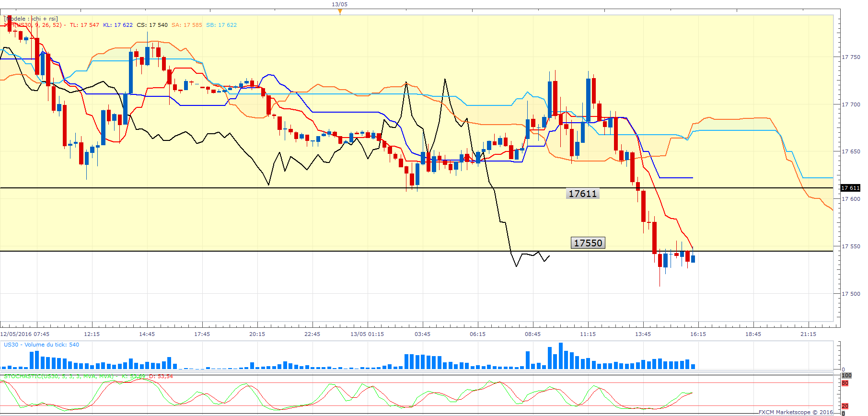Screen dimensions: 868x416
Task: Click the '[Modele : ichi + rsi]' template label
Action: [31, 19]
